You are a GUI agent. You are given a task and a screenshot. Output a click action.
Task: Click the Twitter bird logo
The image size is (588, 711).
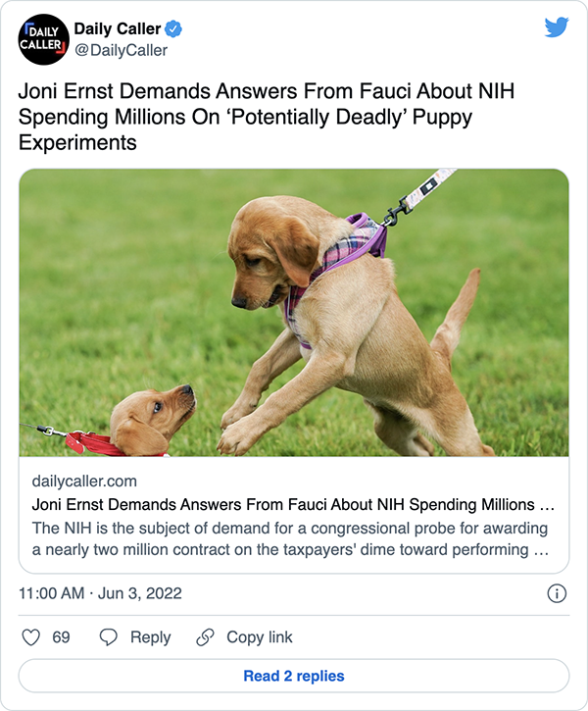(556, 26)
